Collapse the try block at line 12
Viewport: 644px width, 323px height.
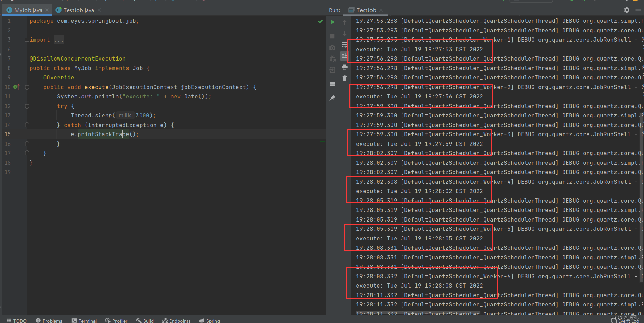(x=27, y=106)
